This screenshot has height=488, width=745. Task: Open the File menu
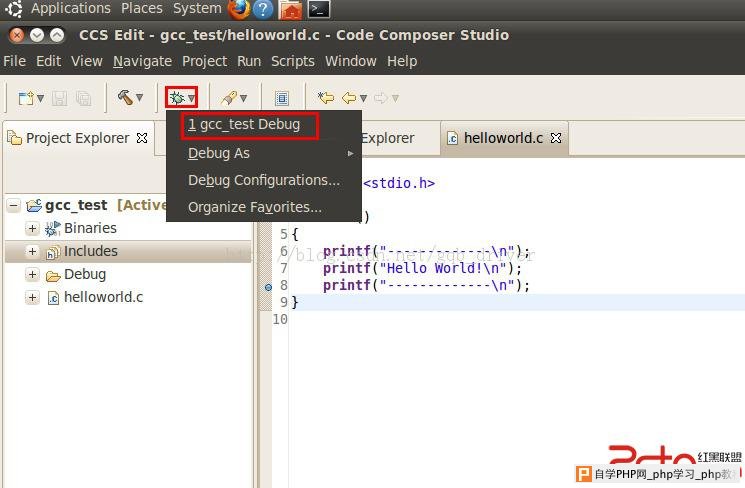pos(15,61)
